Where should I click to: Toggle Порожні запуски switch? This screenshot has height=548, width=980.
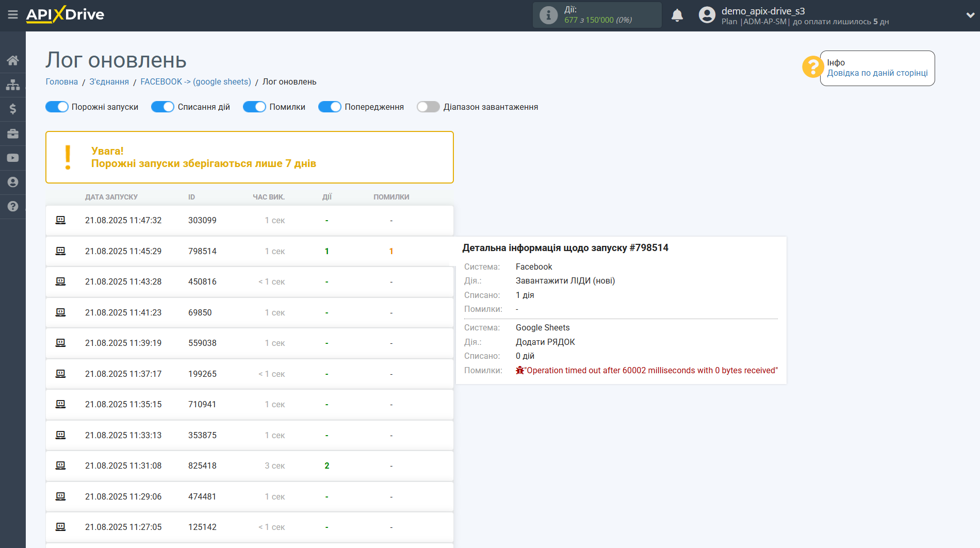[57, 107]
